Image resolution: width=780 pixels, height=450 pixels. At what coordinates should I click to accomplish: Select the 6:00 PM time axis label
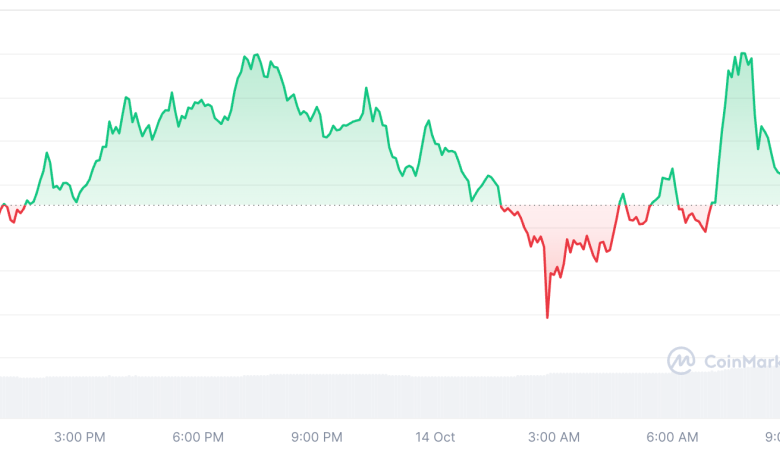click(198, 437)
